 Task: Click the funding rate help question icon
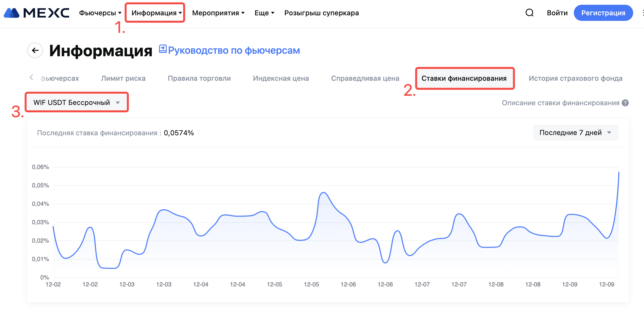point(625,103)
